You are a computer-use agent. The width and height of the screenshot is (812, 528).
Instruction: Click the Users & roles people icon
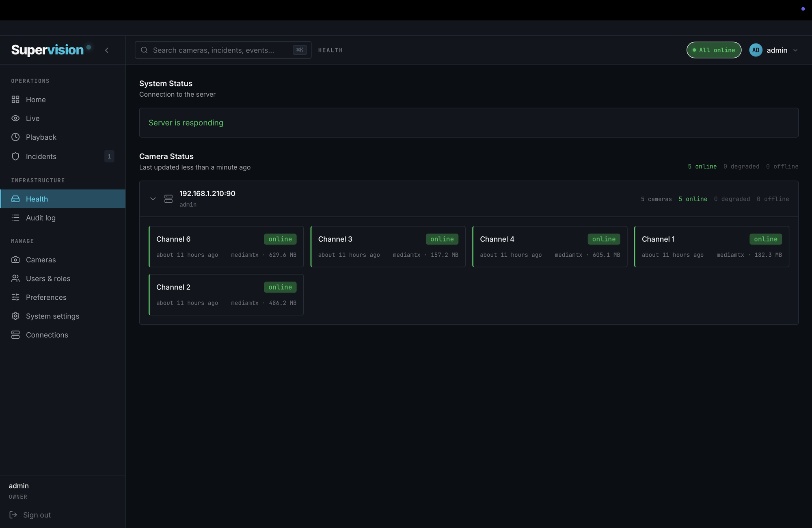[15, 278]
